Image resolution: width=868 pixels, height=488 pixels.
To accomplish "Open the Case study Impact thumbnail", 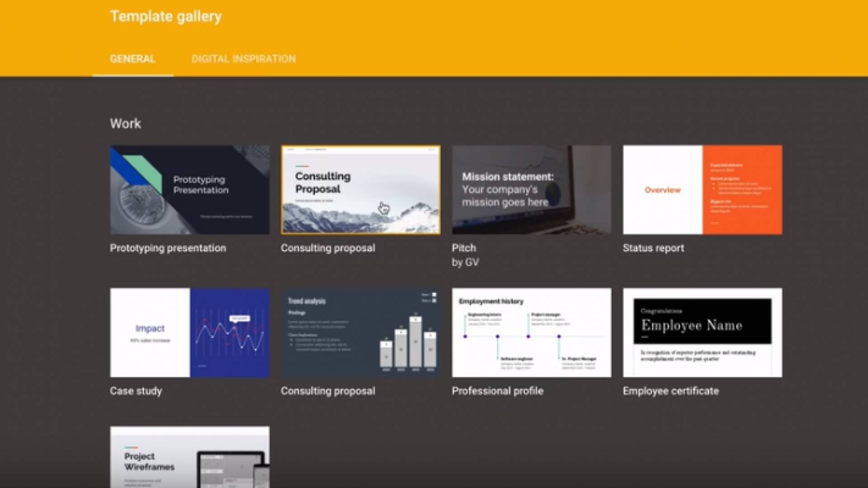I will [x=189, y=333].
